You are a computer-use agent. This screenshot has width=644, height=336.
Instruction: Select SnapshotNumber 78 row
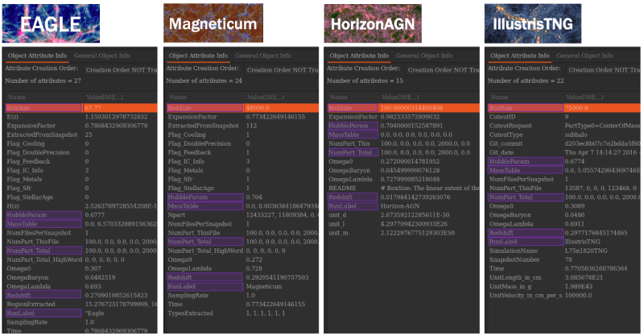tap(563, 259)
